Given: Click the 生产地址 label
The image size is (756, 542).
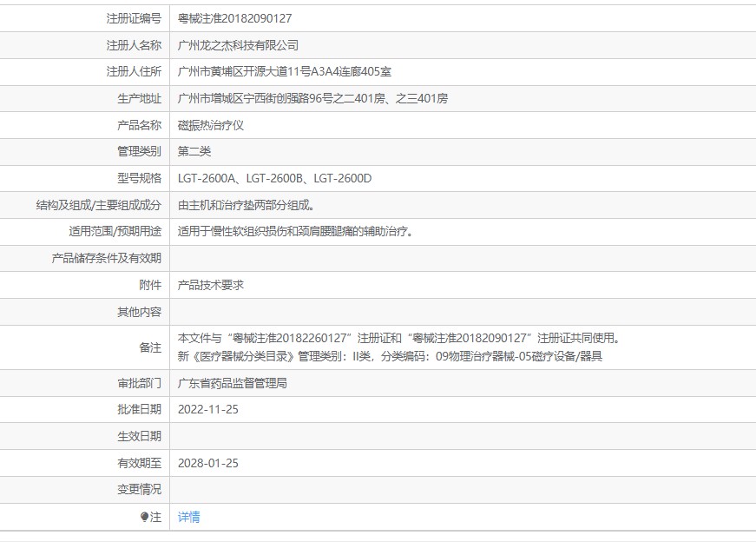Looking at the screenshot, I should [140, 98].
